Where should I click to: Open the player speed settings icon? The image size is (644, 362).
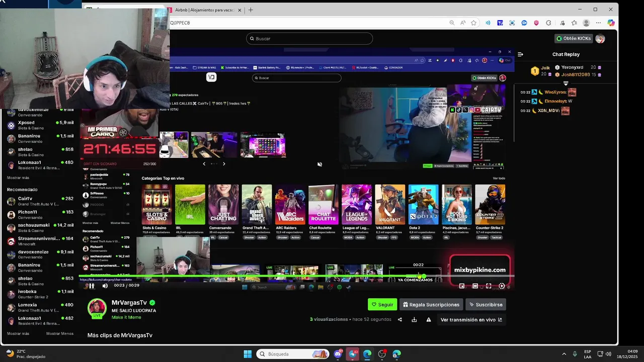pyautogui.click(x=502, y=286)
